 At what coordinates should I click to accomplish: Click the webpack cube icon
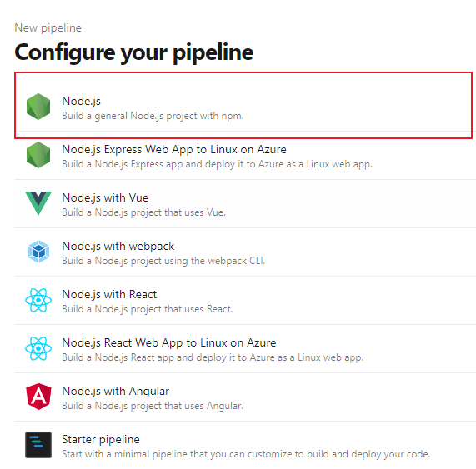[38, 252]
